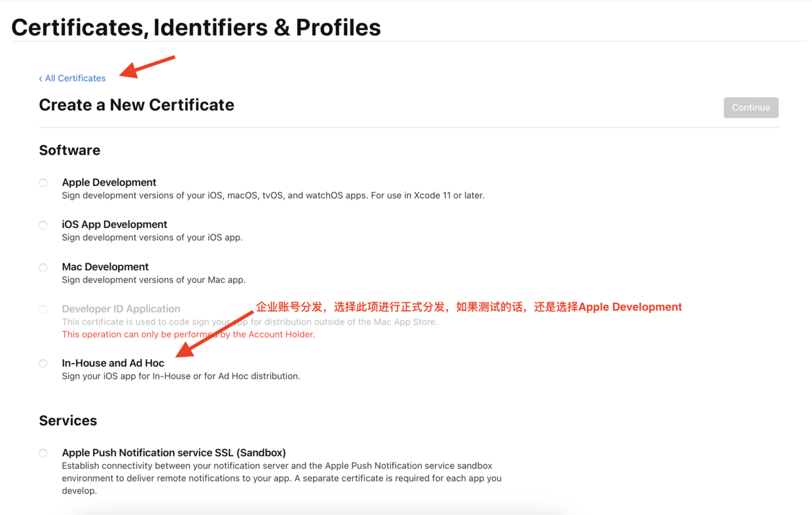Click the red Chinese annotation text
The width and height of the screenshot is (812, 515).
pos(469,307)
